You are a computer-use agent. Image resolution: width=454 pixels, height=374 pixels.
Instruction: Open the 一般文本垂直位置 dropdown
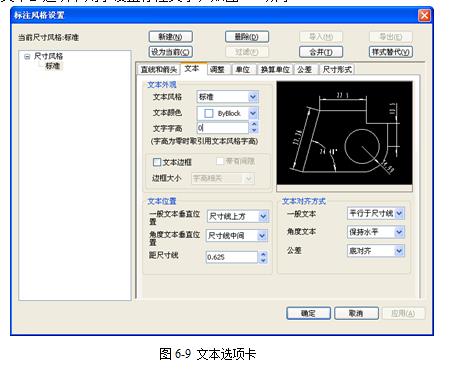pyautogui.click(x=263, y=216)
